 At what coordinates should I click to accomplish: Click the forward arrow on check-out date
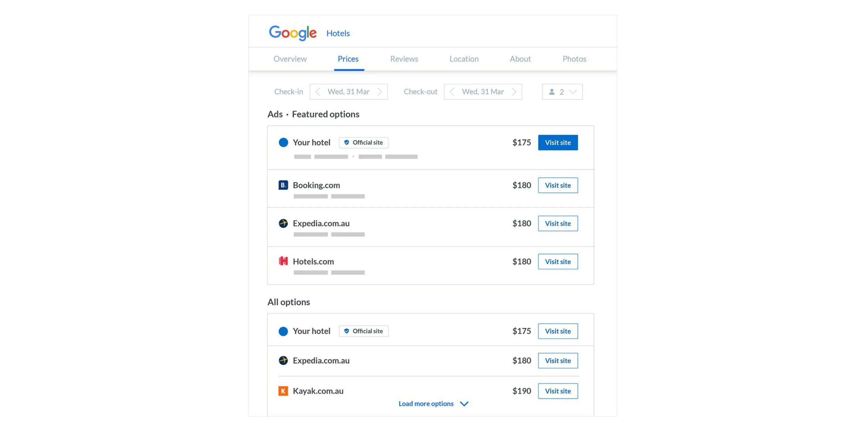pos(514,91)
